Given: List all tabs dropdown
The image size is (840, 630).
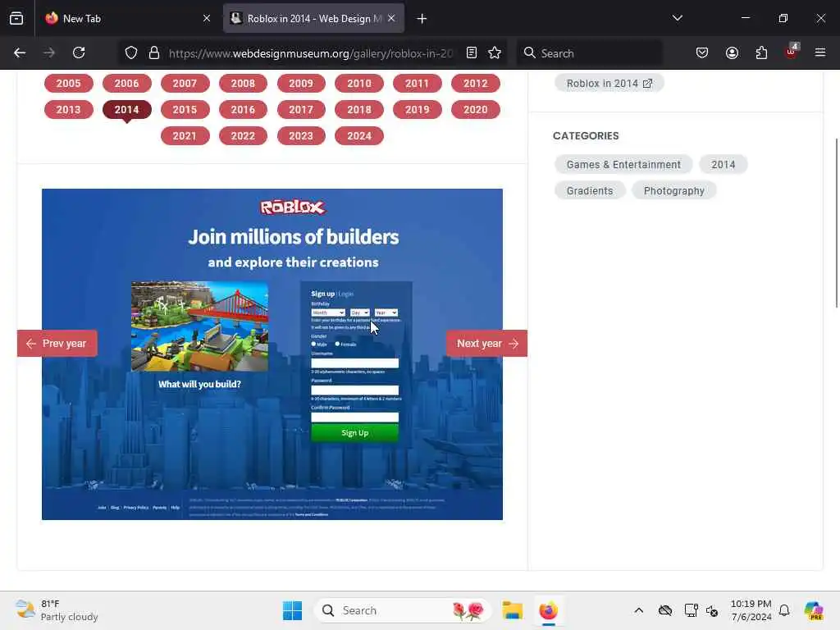Looking at the screenshot, I should coord(677,18).
